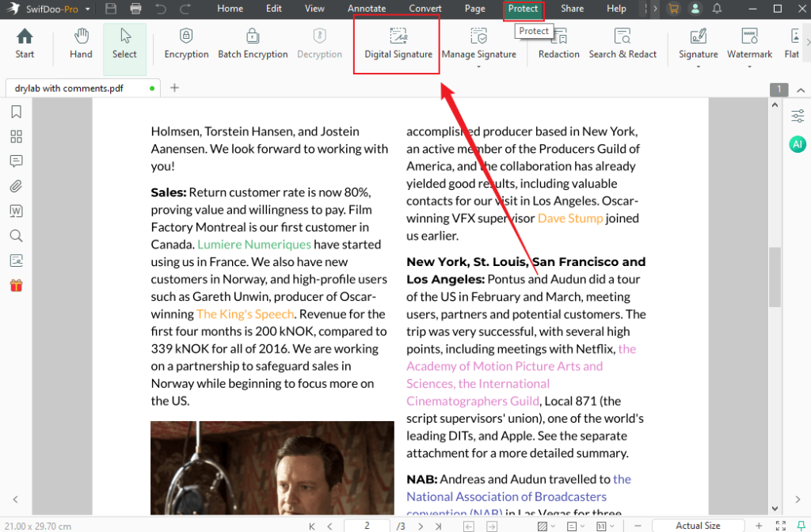Show page thumbnails panel in sidebar
Image resolution: width=811 pixels, height=532 pixels.
pos(16,136)
